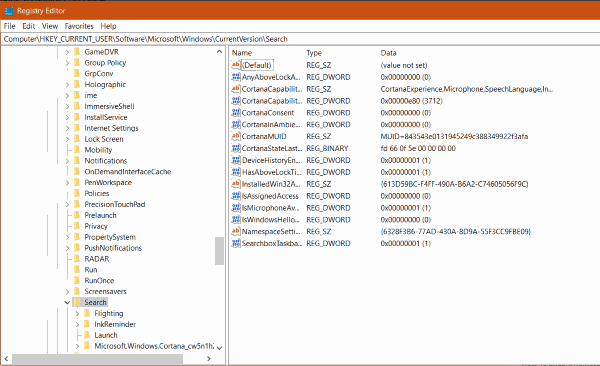Screen dimensions: 600x366
Task: Select the HasAboveLockTi... value name
Action: point(271,172)
